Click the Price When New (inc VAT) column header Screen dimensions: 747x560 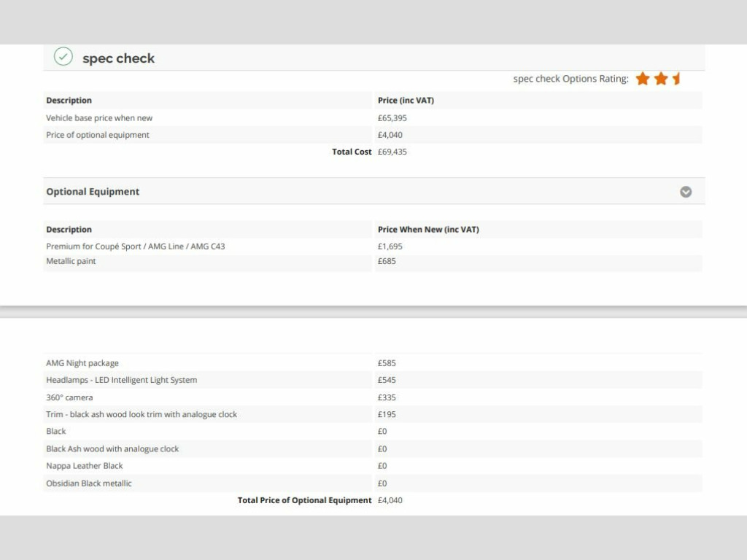pos(428,230)
